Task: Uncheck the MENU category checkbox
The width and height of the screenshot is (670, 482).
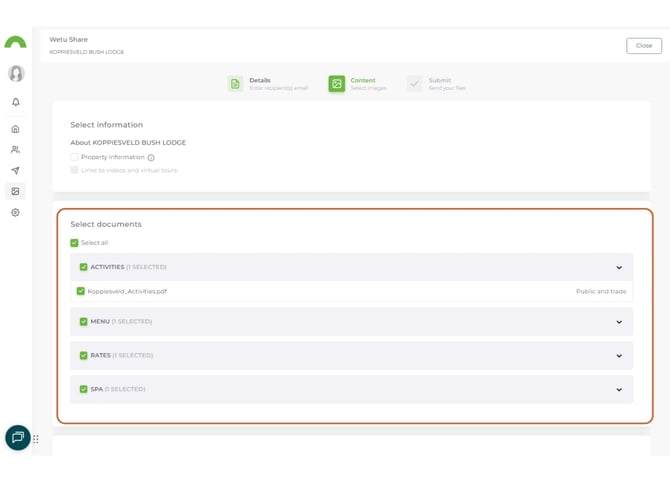Action: [84, 322]
